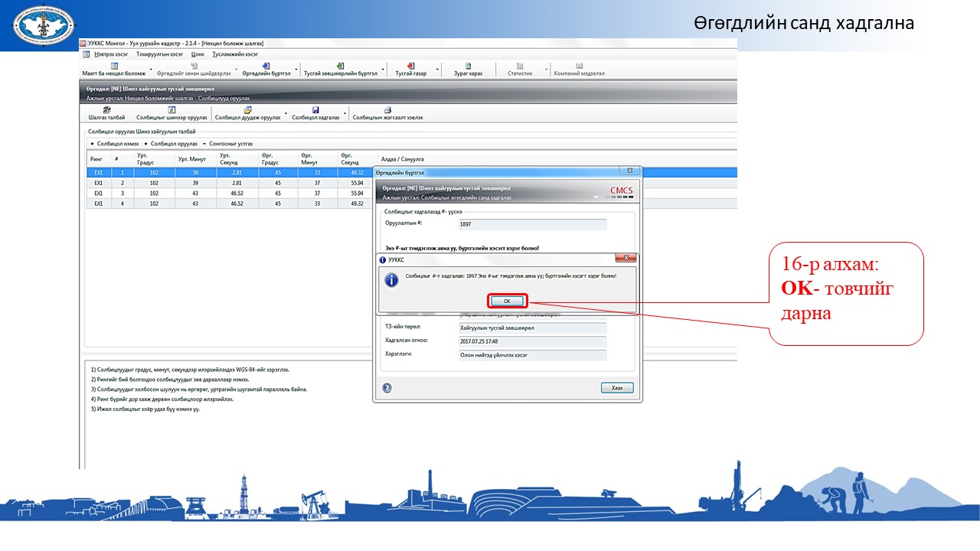Viewport: 980px width, 551px height.
Task: Click the Оруулалтын # field showing 1897
Action: point(531,224)
